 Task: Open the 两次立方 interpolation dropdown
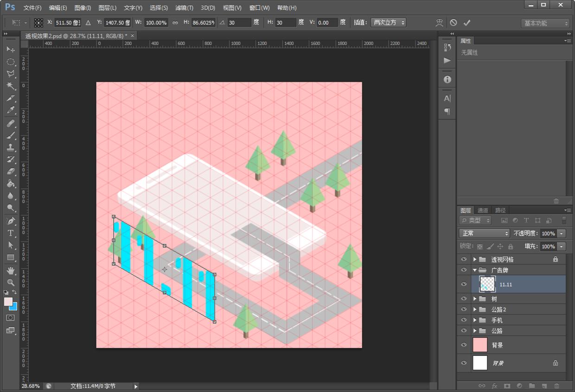coord(388,22)
